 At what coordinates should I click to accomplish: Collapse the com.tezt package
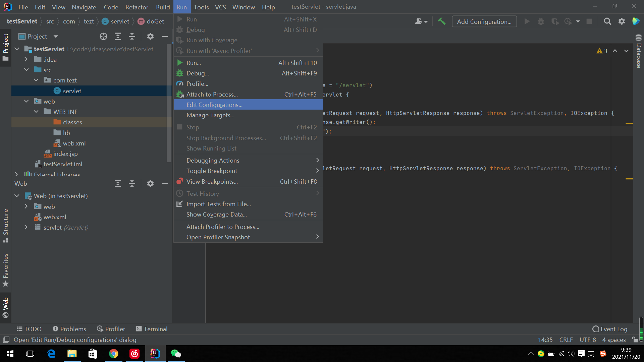36,80
